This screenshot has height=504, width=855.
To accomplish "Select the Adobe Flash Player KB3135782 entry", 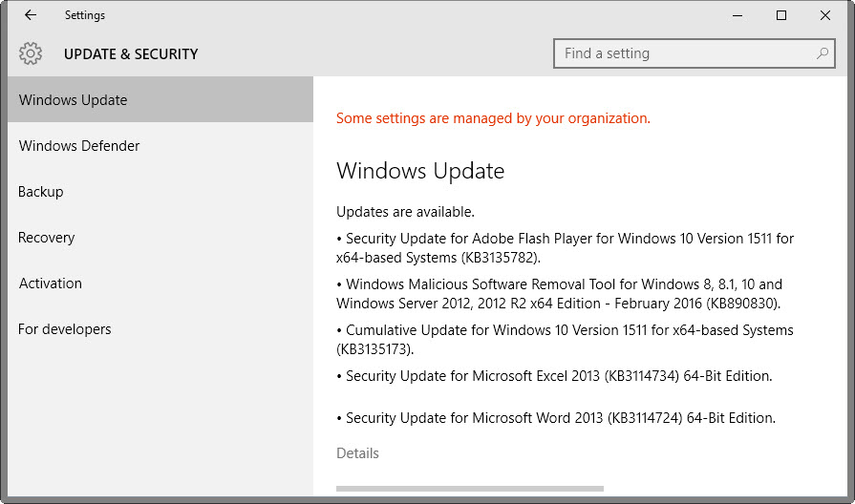I will 565,248.
